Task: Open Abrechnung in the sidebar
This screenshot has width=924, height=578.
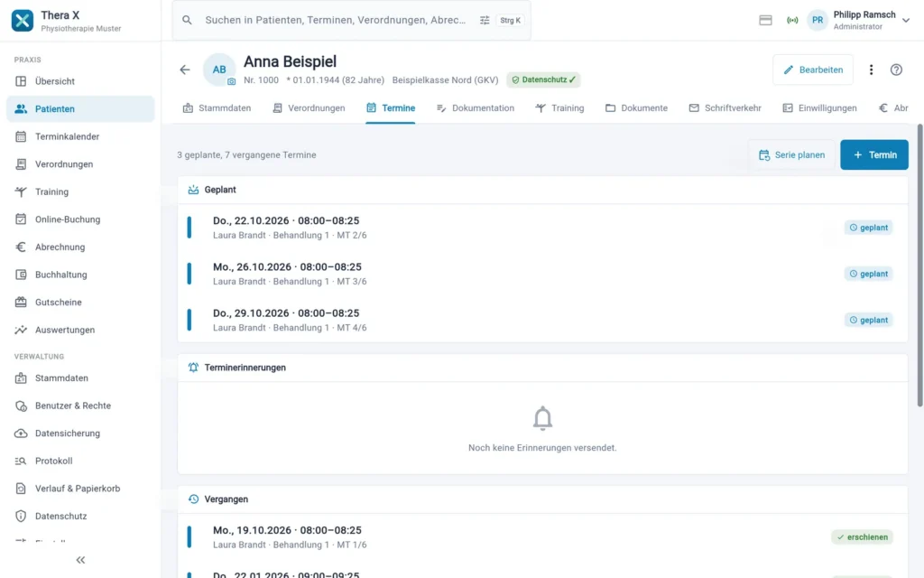Action: coord(80,247)
